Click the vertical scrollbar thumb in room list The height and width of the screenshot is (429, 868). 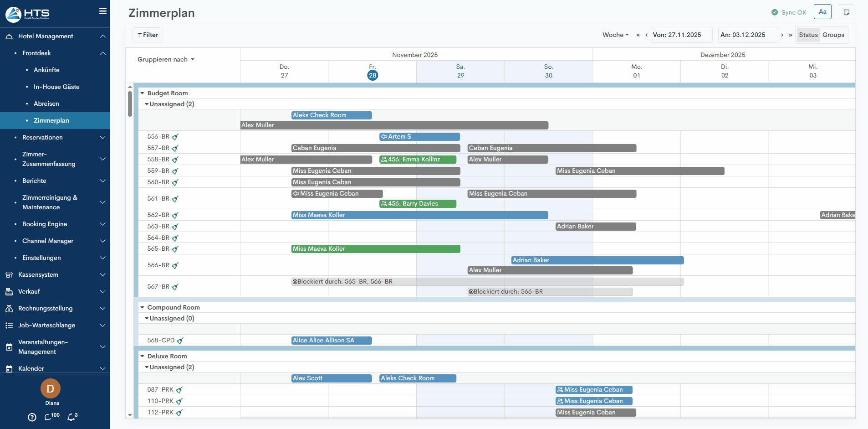click(x=130, y=103)
